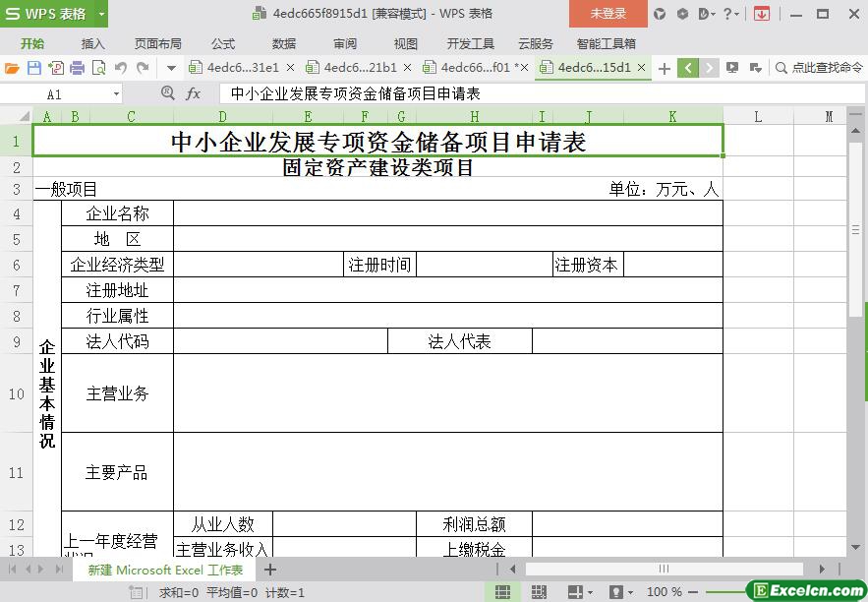
Task: Switch to page break preview view
Action: [x=539, y=592]
